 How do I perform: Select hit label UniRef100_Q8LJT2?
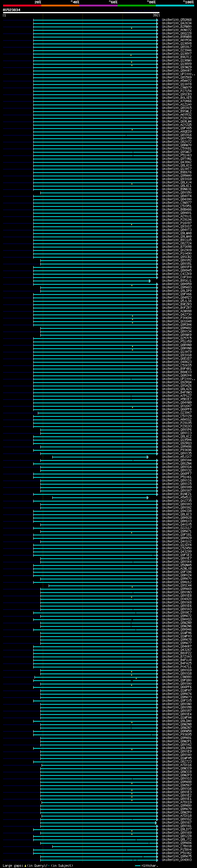[177, 840]
